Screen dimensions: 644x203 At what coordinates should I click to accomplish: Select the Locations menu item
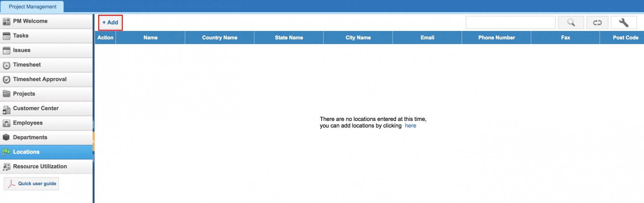[46, 152]
